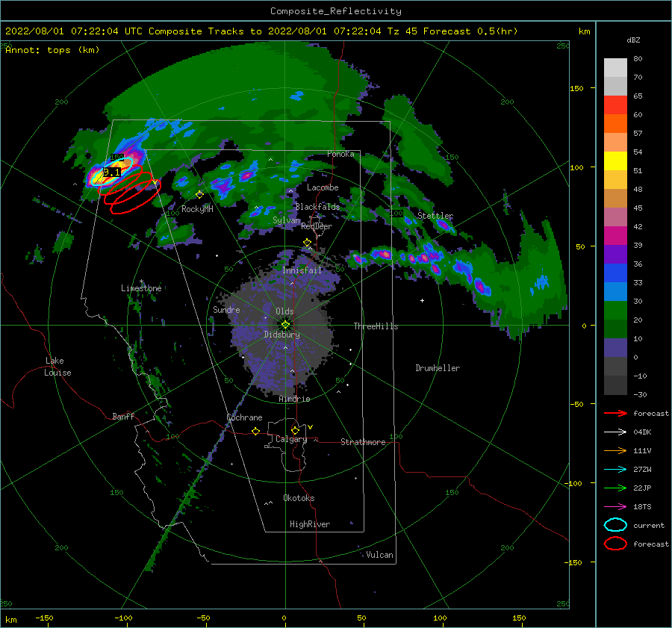
Task: Click the Vulcan label
Action: (x=379, y=555)
